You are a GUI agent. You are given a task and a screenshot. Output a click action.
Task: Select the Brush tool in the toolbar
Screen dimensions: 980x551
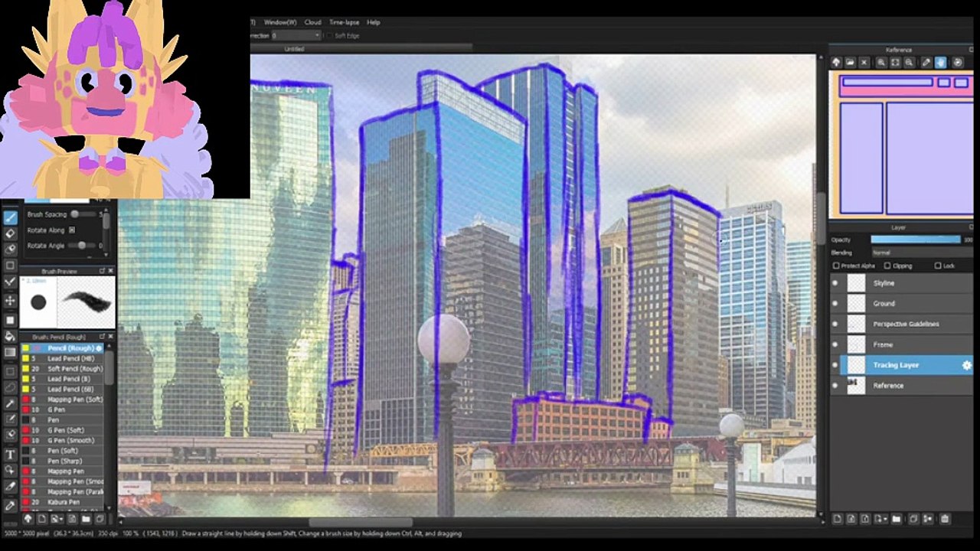coord(11,218)
